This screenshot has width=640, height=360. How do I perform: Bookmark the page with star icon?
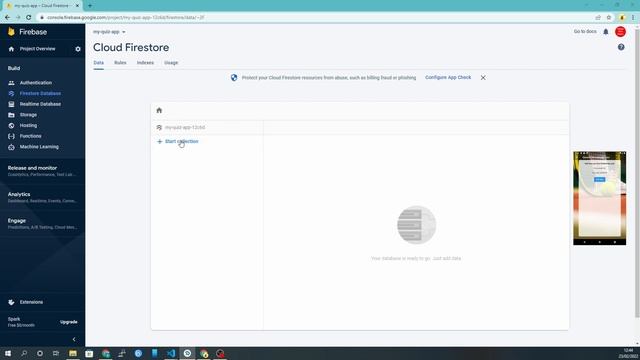coord(609,18)
